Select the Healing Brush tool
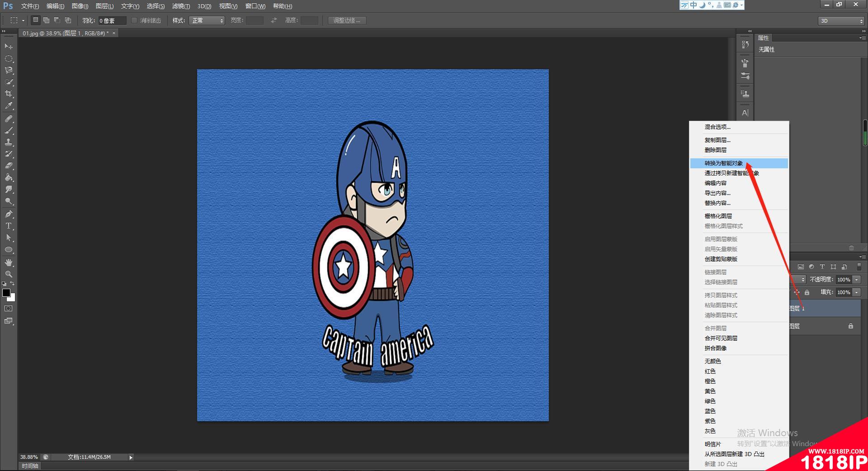The width and height of the screenshot is (868, 471). 9,119
